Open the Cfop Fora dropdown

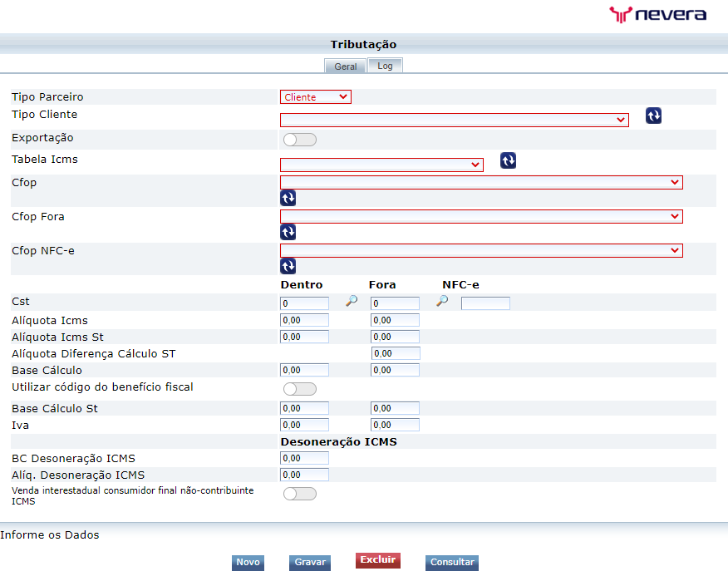pyautogui.click(x=481, y=216)
